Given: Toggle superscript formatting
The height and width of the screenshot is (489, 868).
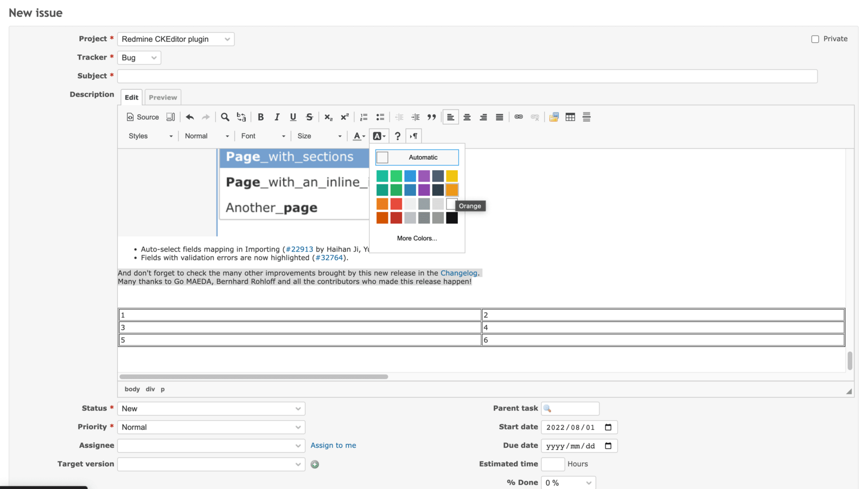Looking at the screenshot, I should coord(344,117).
